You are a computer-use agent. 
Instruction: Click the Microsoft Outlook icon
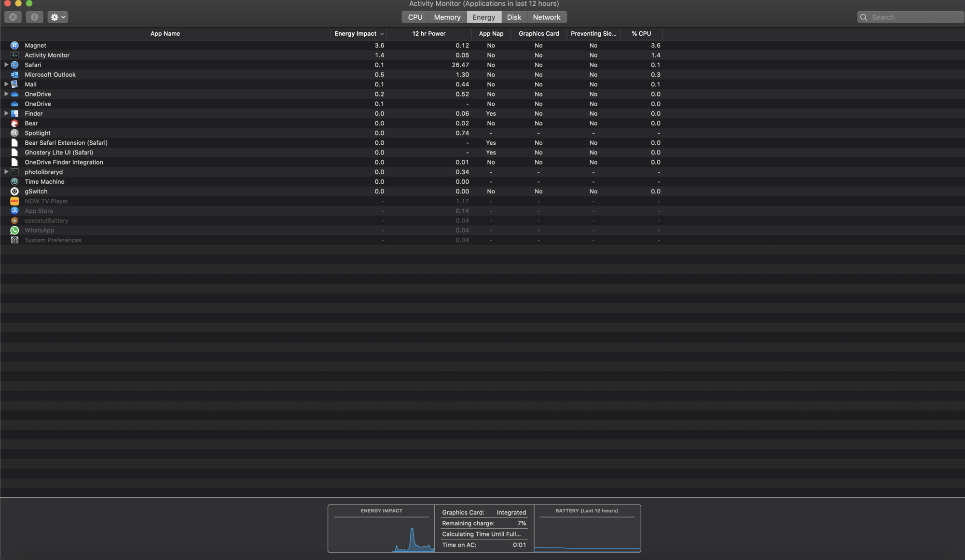click(x=14, y=75)
